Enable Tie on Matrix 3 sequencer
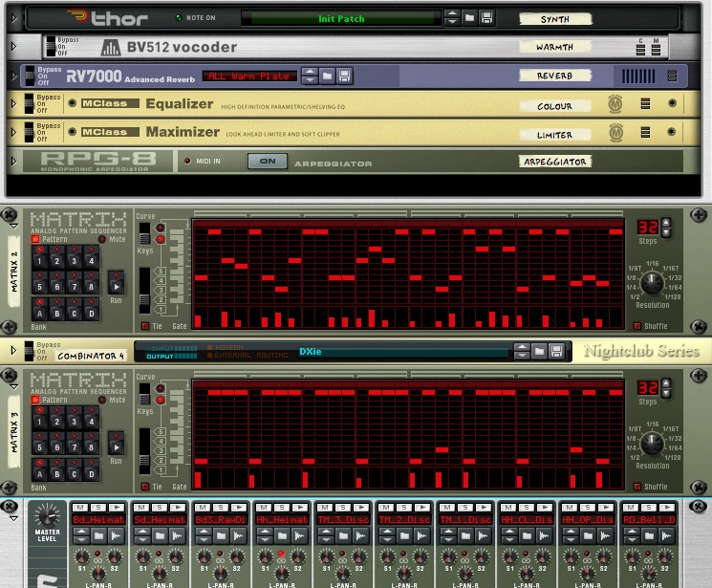Viewport: 712px width, 588px height. click(145, 487)
